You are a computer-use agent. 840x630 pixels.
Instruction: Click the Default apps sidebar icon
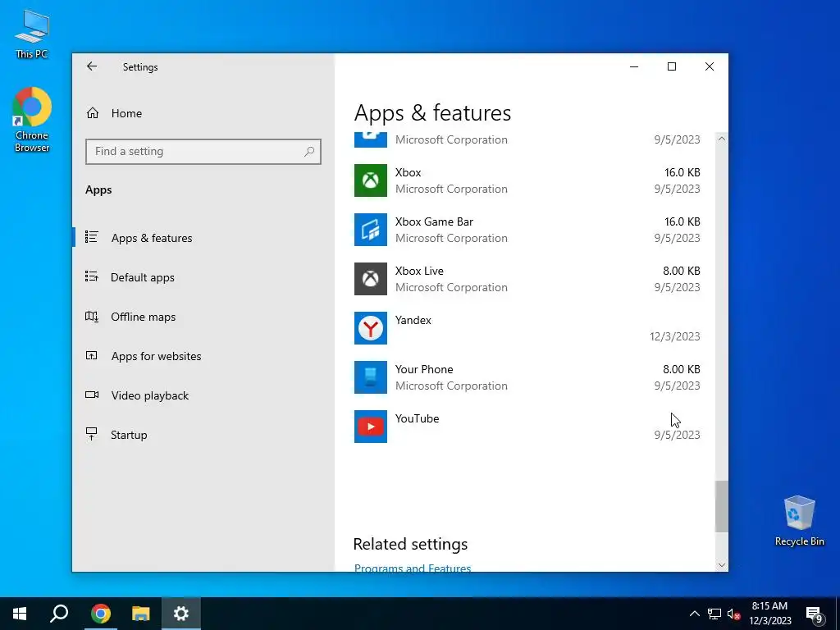tap(92, 276)
